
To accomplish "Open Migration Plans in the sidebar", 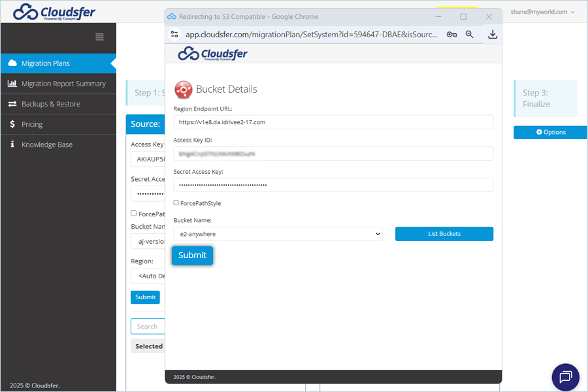I will (x=58, y=63).
